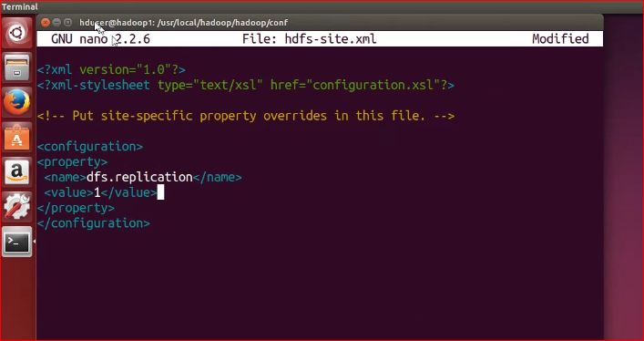Open the Amazon launcher icon
Screen dimensions: 644x341
tap(16, 171)
